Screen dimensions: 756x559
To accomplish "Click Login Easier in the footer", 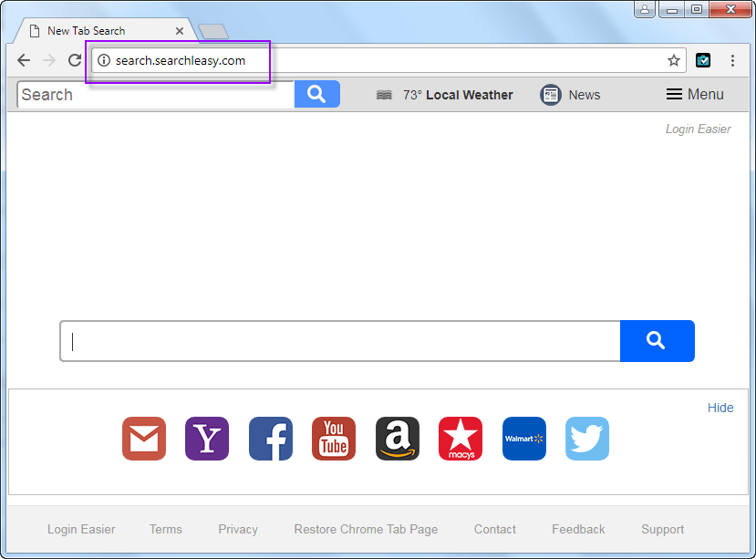I will (81, 529).
